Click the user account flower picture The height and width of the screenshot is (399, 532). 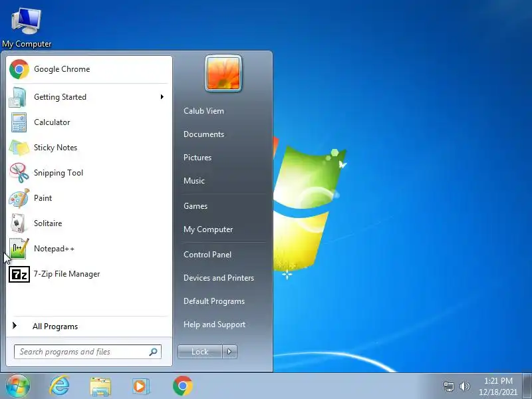pos(223,73)
